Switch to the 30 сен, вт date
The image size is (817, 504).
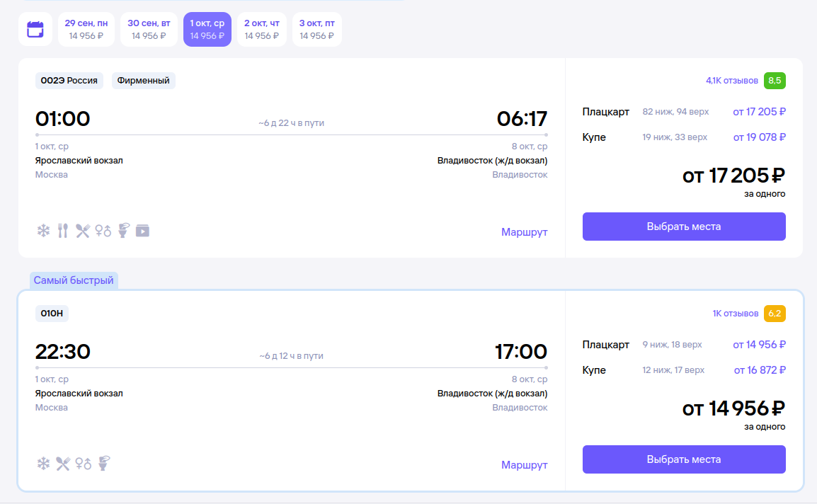pos(149,29)
